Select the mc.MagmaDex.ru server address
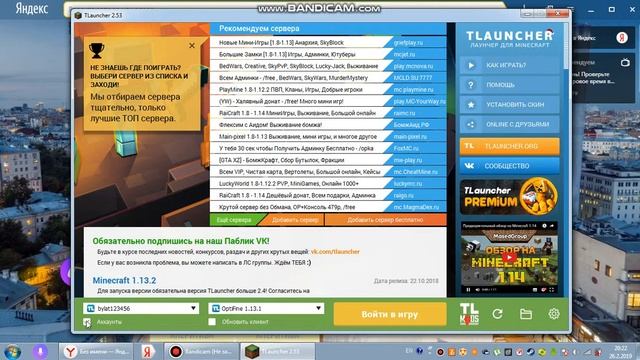 (416, 207)
